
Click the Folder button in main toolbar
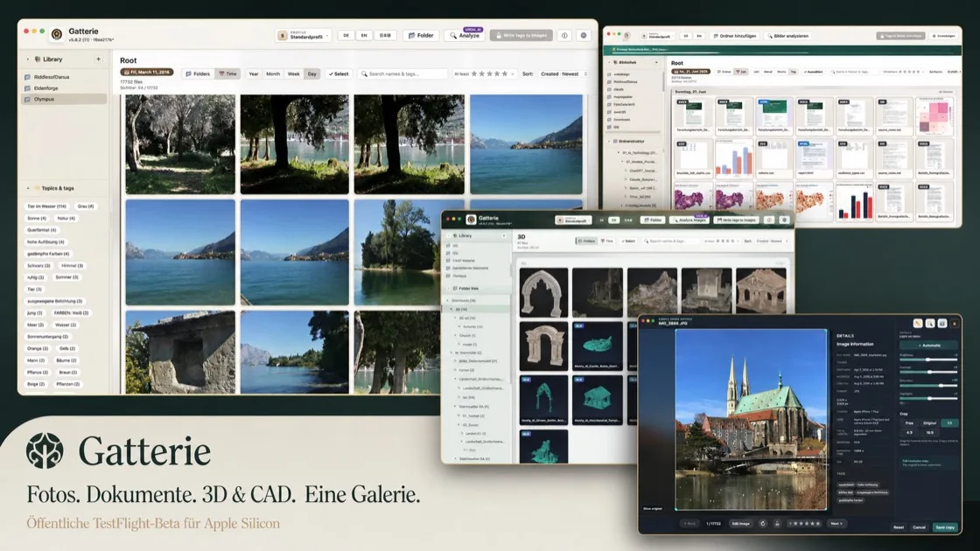click(x=421, y=36)
